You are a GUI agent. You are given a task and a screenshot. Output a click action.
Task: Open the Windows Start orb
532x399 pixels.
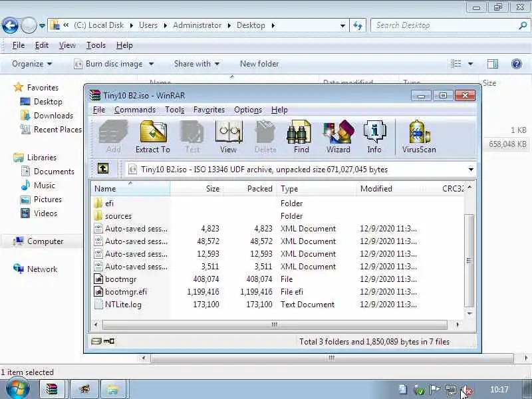tap(18, 389)
